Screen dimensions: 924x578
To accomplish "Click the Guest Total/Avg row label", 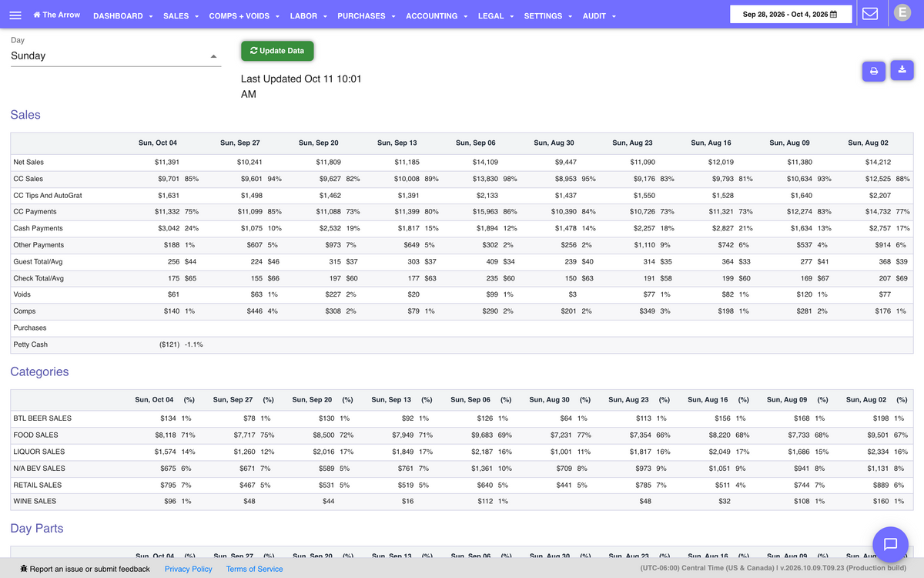I will [38, 262].
